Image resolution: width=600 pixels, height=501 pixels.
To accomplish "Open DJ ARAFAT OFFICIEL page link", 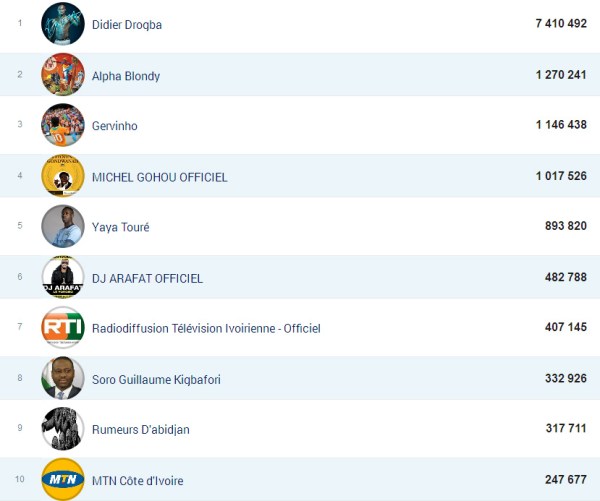I will (x=147, y=278).
